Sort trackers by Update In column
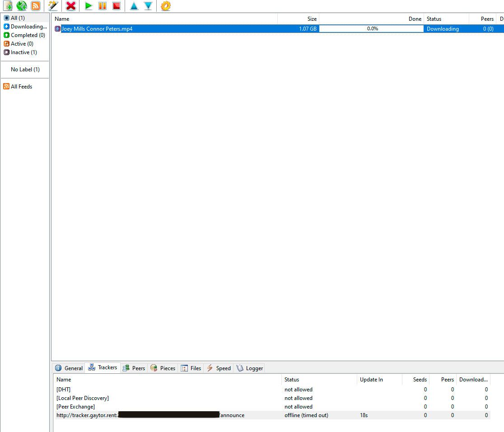This screenshot has height=432, width=504. (379, 380)
